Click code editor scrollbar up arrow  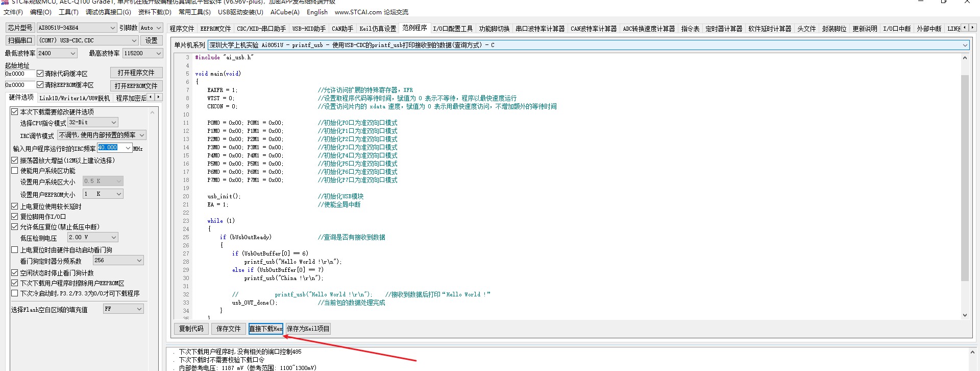coord(965,58)
